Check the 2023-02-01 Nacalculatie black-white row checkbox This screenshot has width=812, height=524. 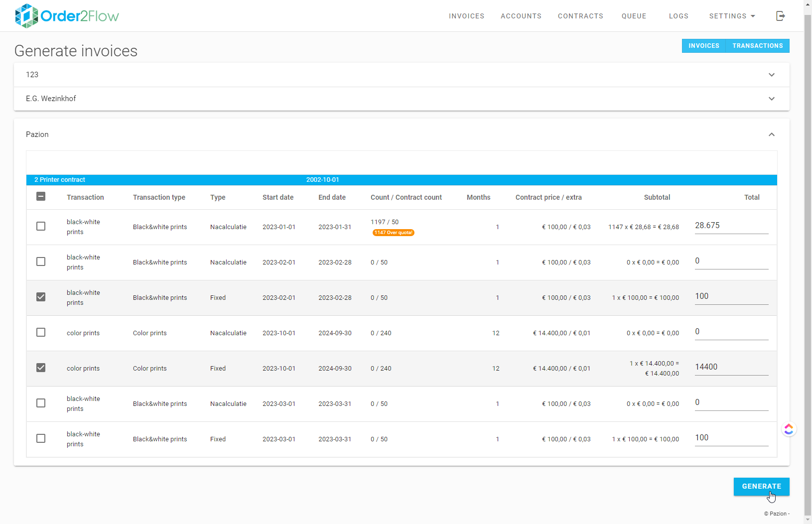pyautogui.click(x=41, y=262)
